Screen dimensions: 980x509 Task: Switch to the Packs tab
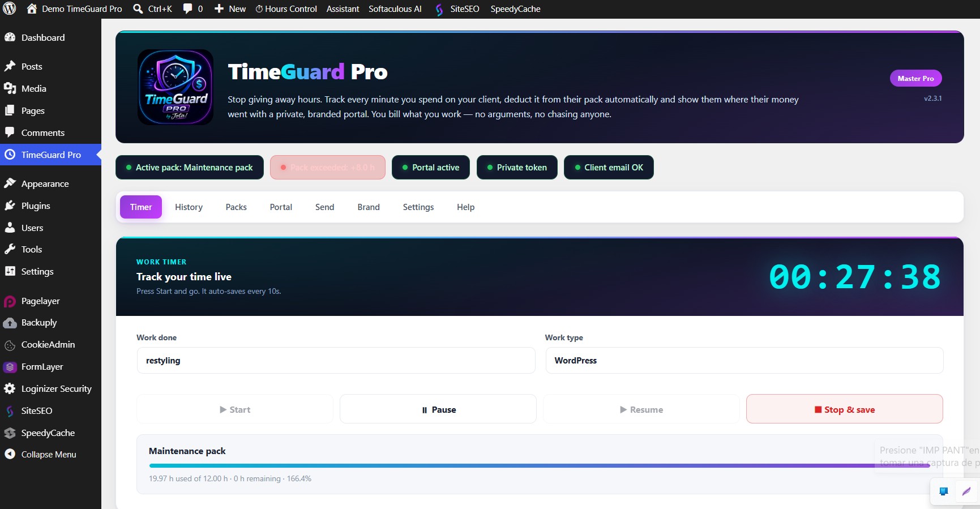tap(236, 207)
